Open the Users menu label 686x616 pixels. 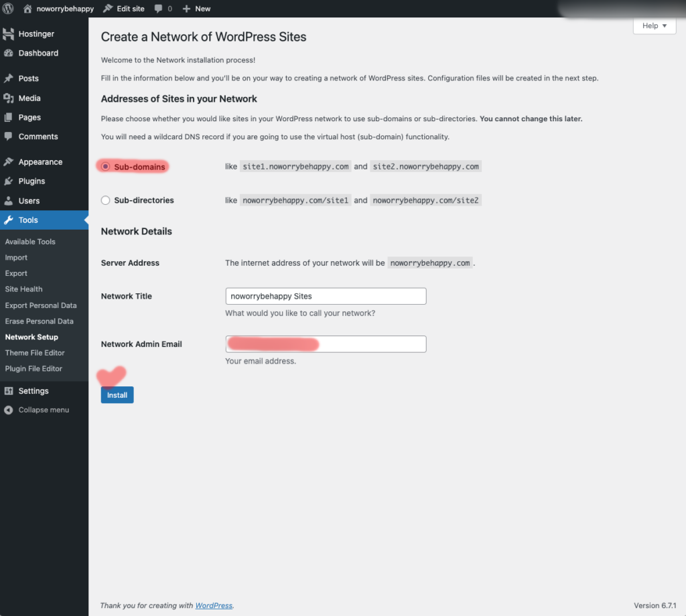point(29,201)
